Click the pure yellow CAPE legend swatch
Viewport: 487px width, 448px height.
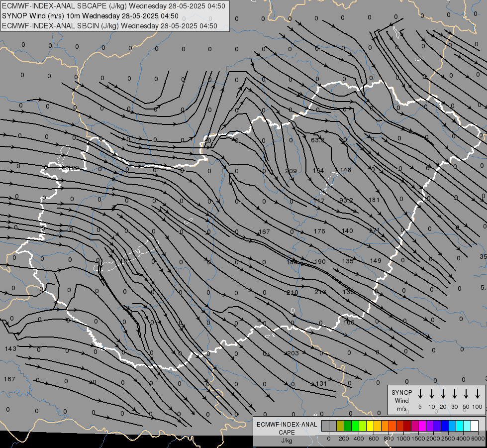[370, 426]
